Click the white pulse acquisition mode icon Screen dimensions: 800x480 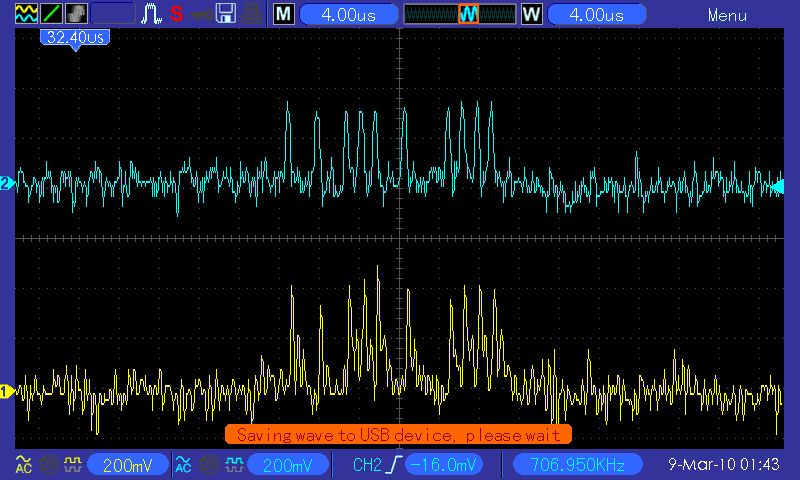click(152, 14)
